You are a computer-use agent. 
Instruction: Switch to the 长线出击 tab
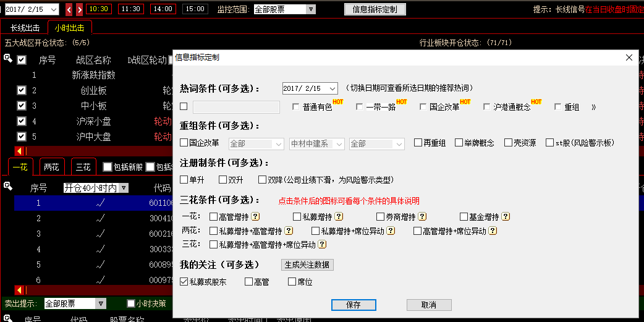pos(25,28)
